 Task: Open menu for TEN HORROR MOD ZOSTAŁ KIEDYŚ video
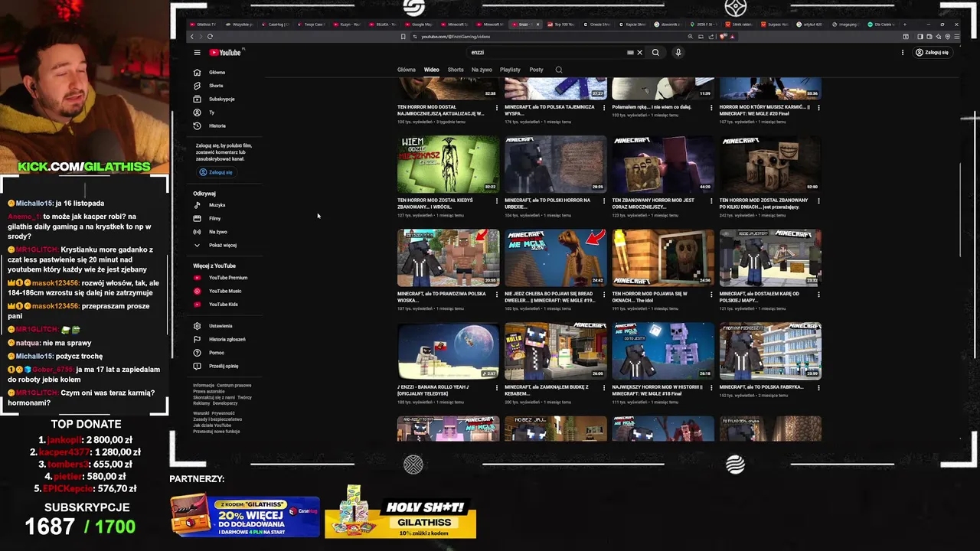(497, 201)
